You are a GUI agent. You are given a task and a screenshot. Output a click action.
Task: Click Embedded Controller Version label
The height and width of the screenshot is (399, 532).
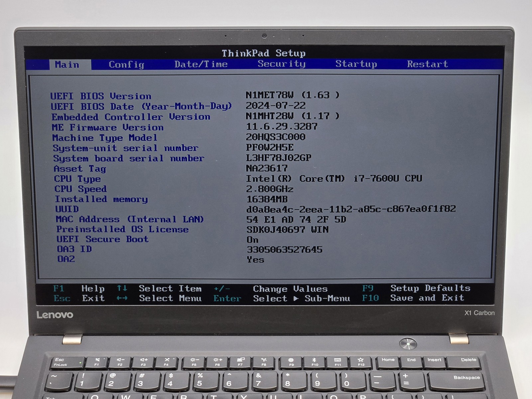tap(131, 117)
